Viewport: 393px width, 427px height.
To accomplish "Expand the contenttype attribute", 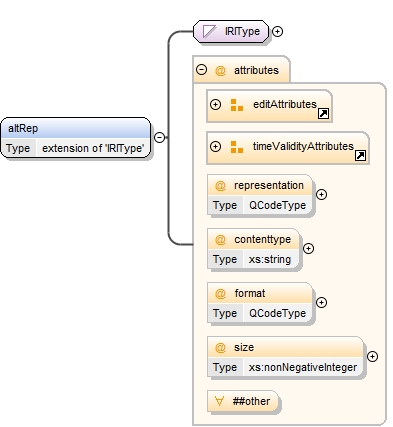I will click(309, 249).
